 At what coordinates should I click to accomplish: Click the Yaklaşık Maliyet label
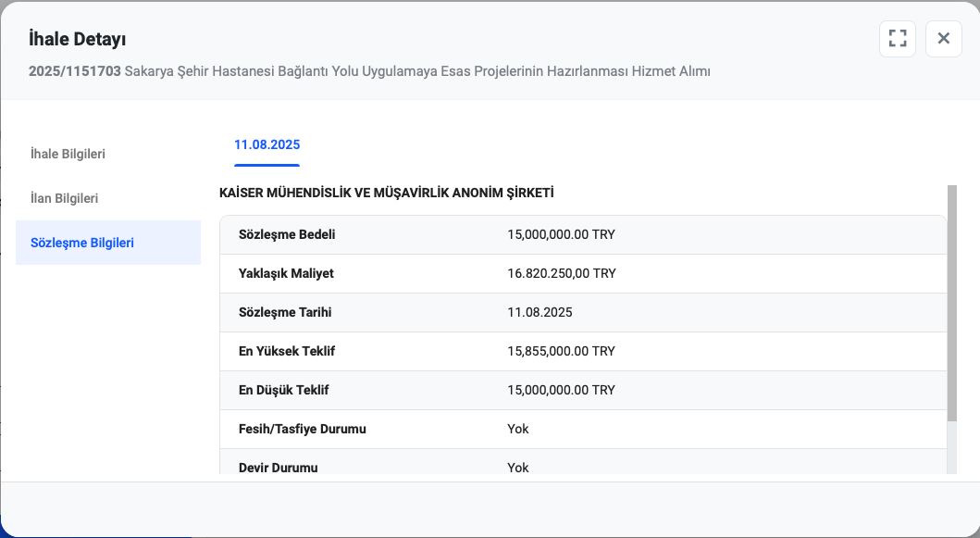[x=286, y=273]
